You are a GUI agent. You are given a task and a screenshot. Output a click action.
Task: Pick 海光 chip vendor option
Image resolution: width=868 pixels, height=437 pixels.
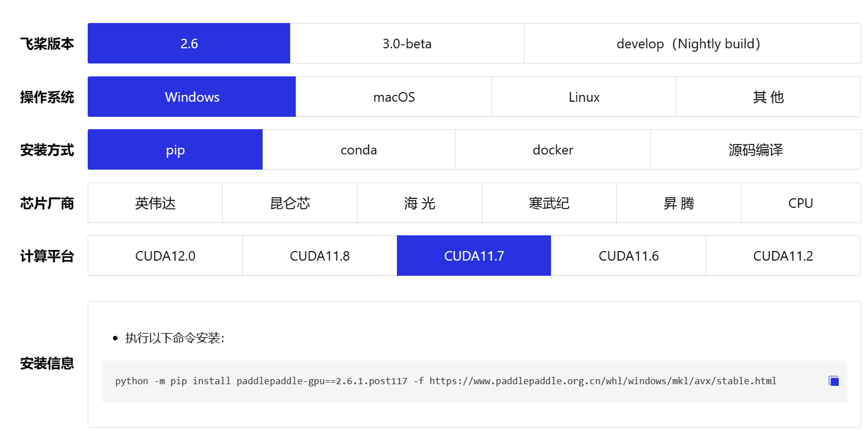coord(420,203)
